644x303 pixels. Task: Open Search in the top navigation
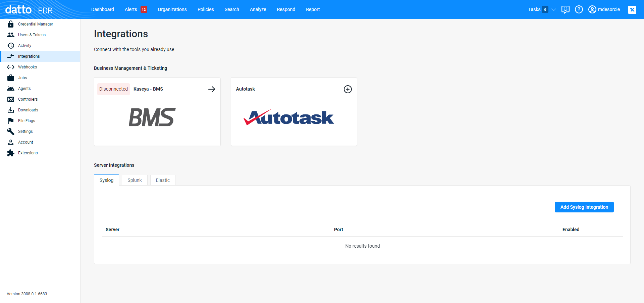pos(232,9)
